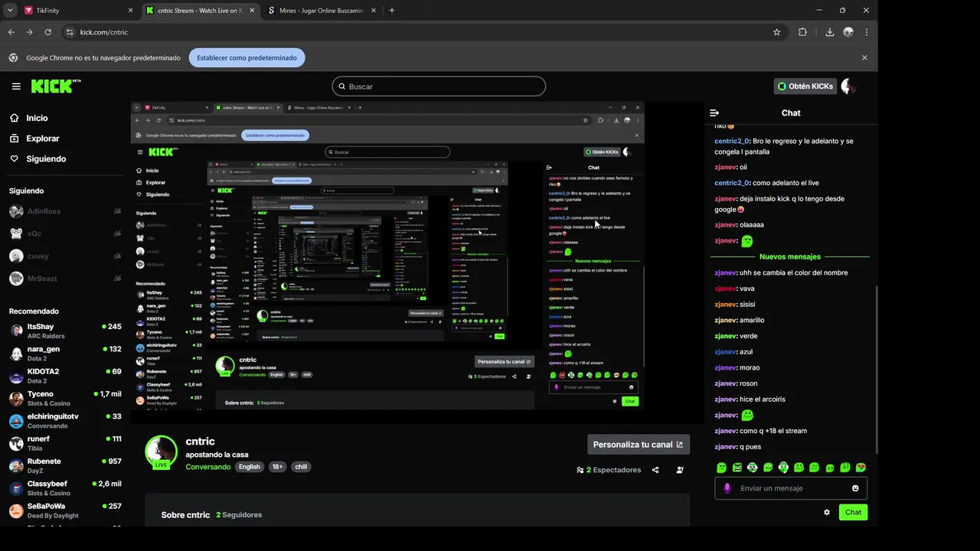Open MrBeast followed channel
980x551 pixels.
[65, 279]
